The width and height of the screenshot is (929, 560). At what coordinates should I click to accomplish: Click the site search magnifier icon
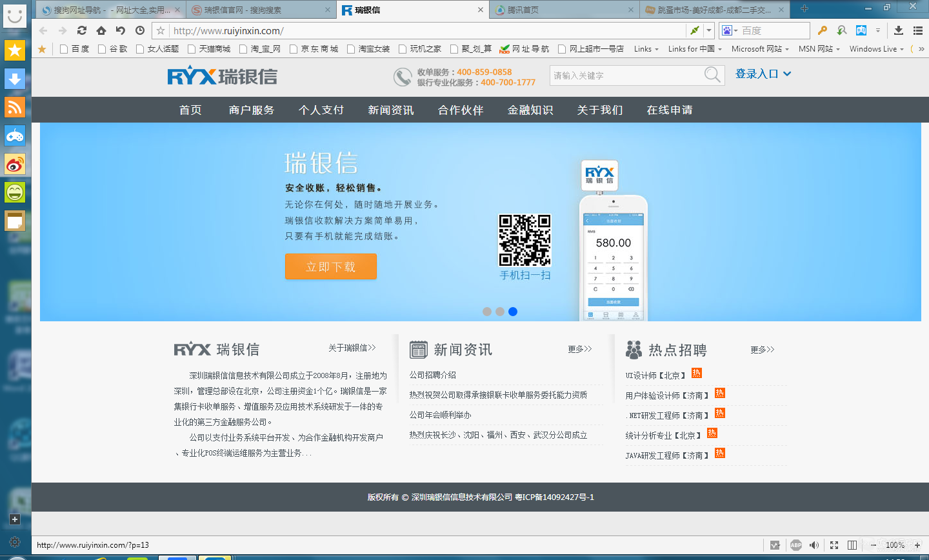[x=712, y=75]
